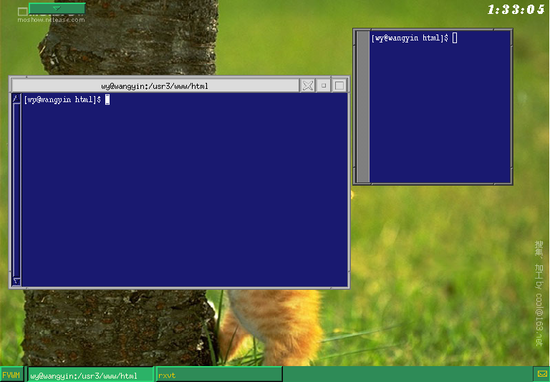Switch to the rxvt taskbar entry
The height and width of the screenshot is (382, 550).
pos(219,375)
